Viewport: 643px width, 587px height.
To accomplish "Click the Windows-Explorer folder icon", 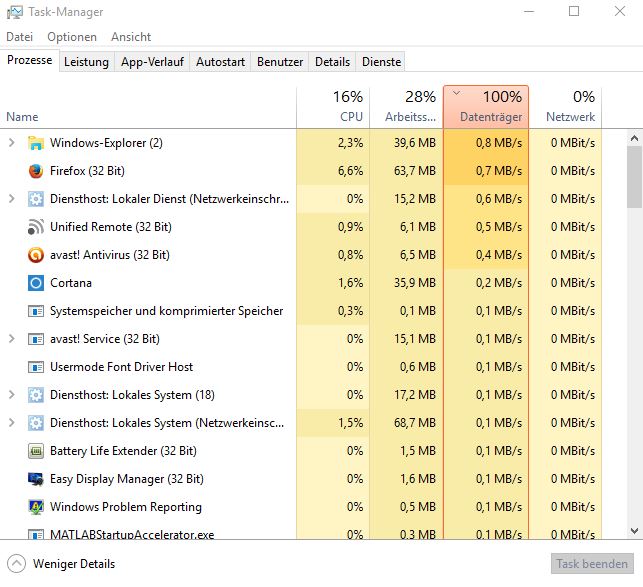I will tap(36, 143).
